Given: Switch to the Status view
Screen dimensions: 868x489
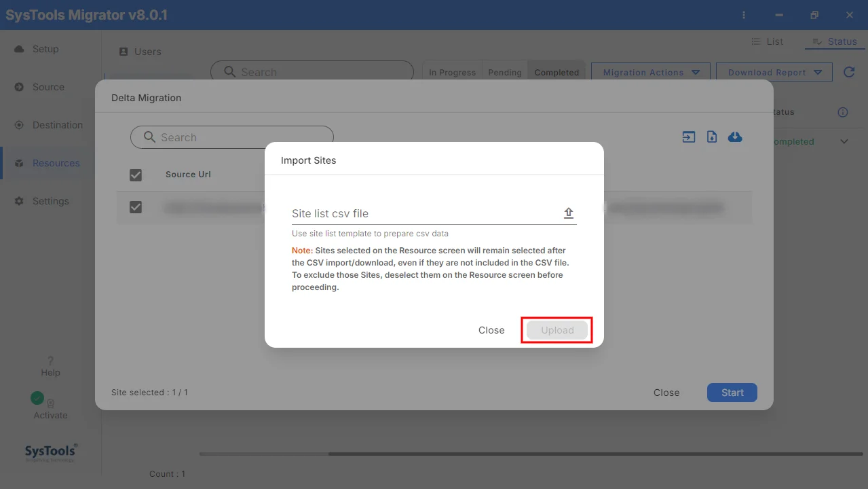Looking at the screenshot, I should coord(835,41).
